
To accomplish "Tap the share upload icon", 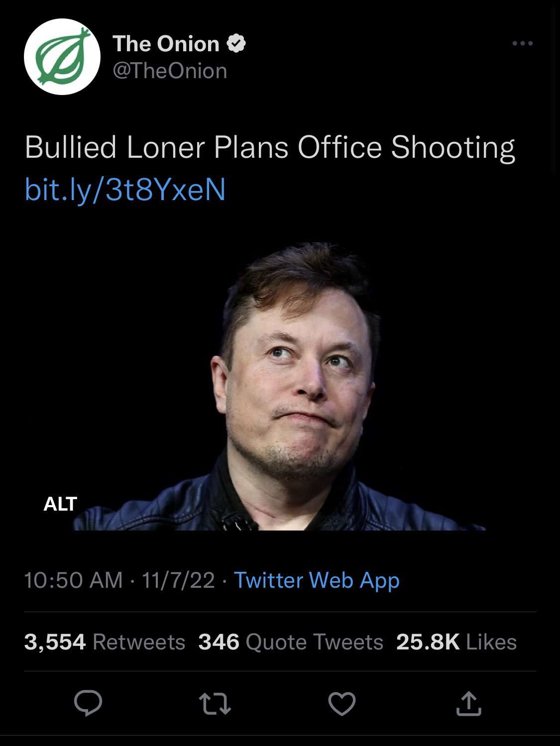I will [469, 704].
